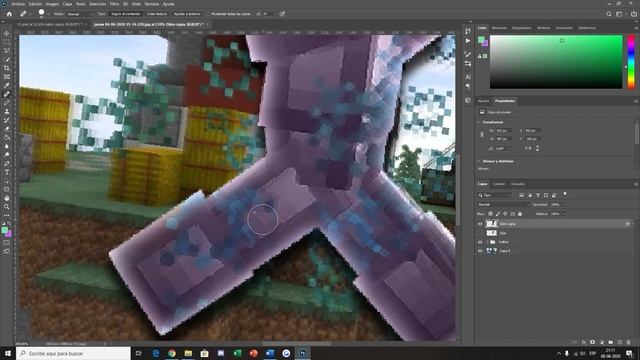640x360 pixels.
Task: Click the healing brush angle input field
Action: tap(267, 14)
